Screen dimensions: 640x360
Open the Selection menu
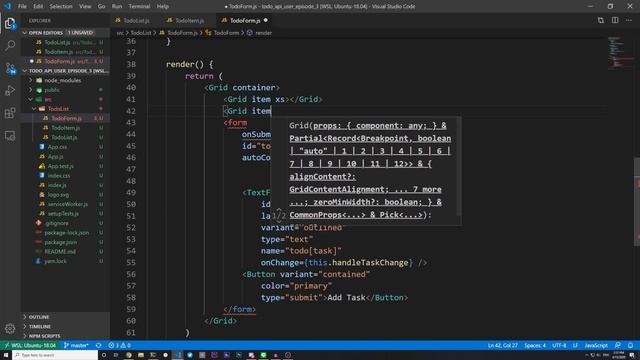[61, 6]
